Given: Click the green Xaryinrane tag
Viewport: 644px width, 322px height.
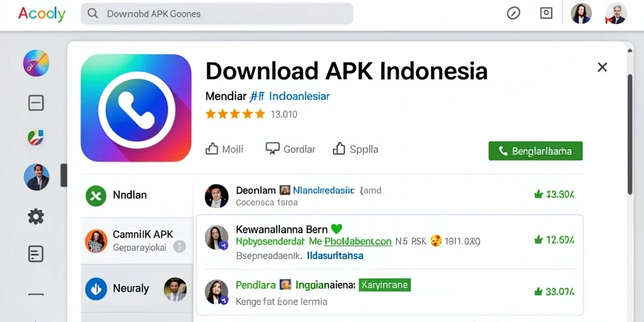Looking at the screenshot, I should click(x=385, y=285).
